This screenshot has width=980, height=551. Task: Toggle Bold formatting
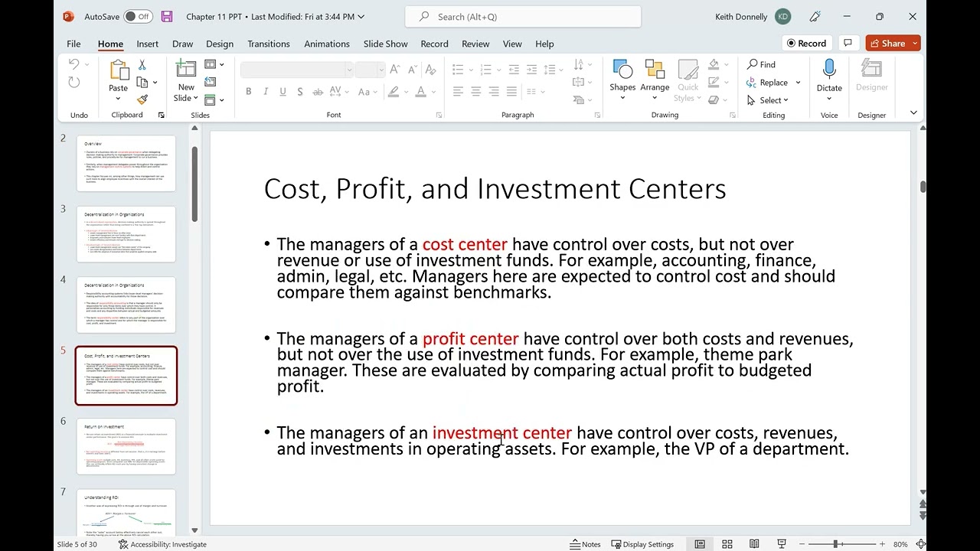coord(248,92)
